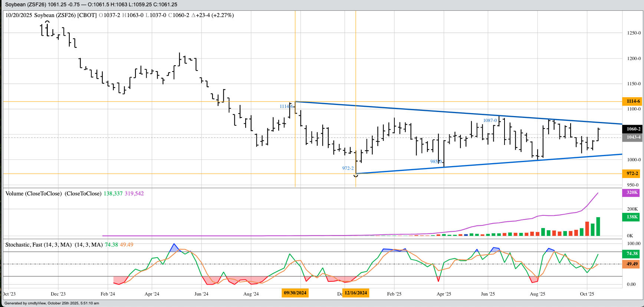Click the blue 972-2 annotation on chart
The image size is (644, 307).
348,168
